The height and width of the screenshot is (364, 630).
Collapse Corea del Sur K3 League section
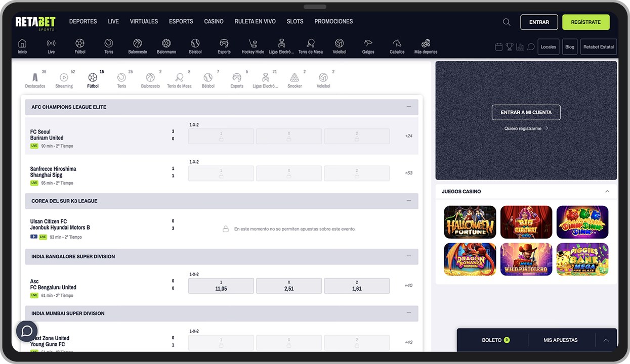click(x=409, y=201)
